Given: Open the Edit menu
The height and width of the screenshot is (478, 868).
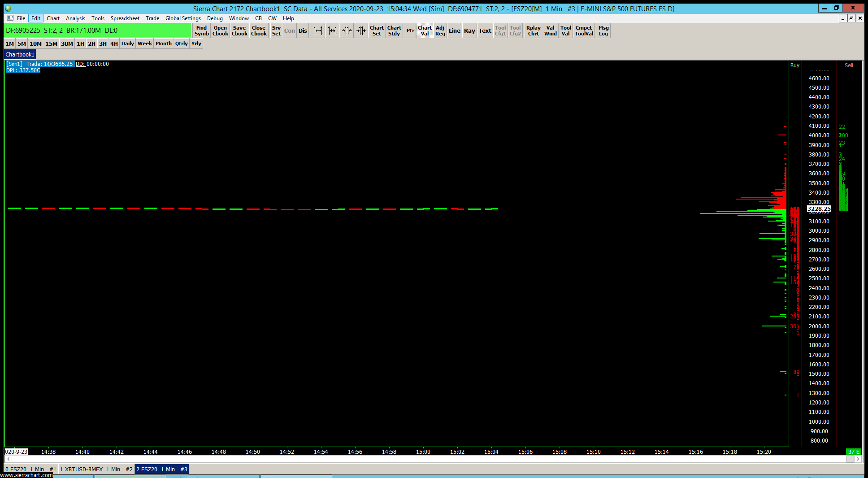Looking at the screenshot, I should pyautogui.click(x=36, y=18).
